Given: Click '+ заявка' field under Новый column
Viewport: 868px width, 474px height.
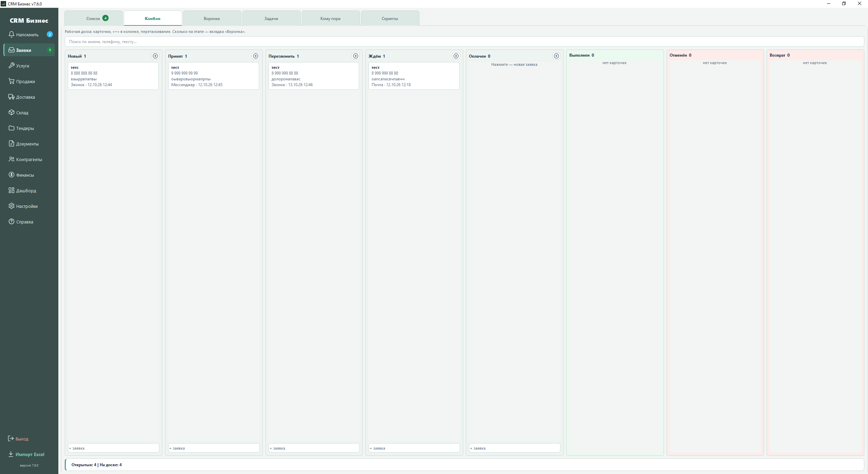Looking at the screenshot, I should coord(114,448).
